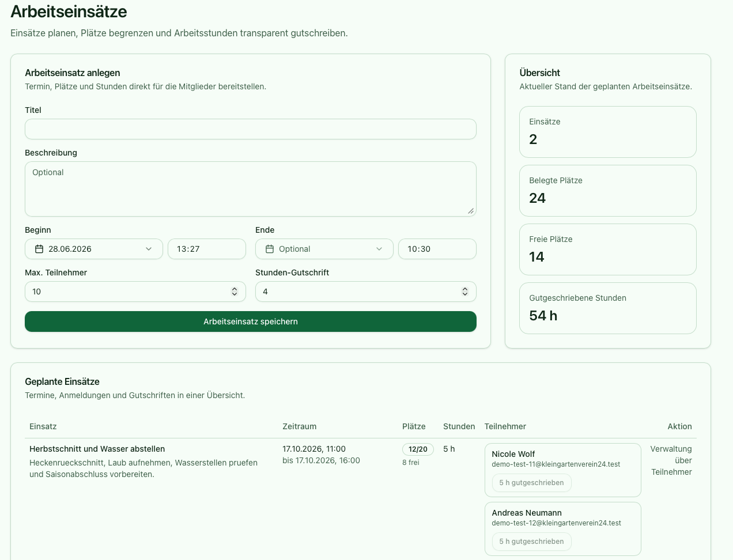The width and height of the screenshot is (733, 560).
Task: Click the Zeitraum column header
Action: [x=300, y=426]
